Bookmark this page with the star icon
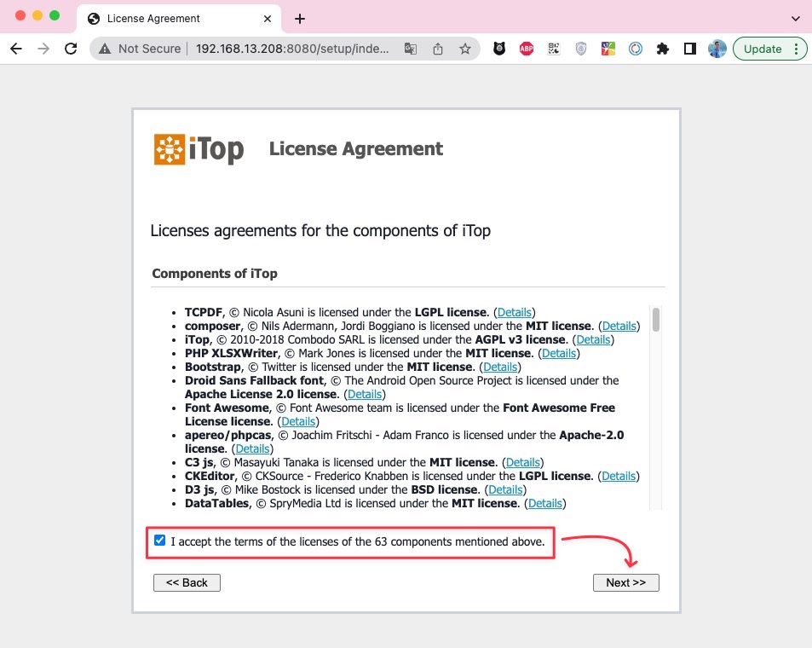 pos(465,49)
